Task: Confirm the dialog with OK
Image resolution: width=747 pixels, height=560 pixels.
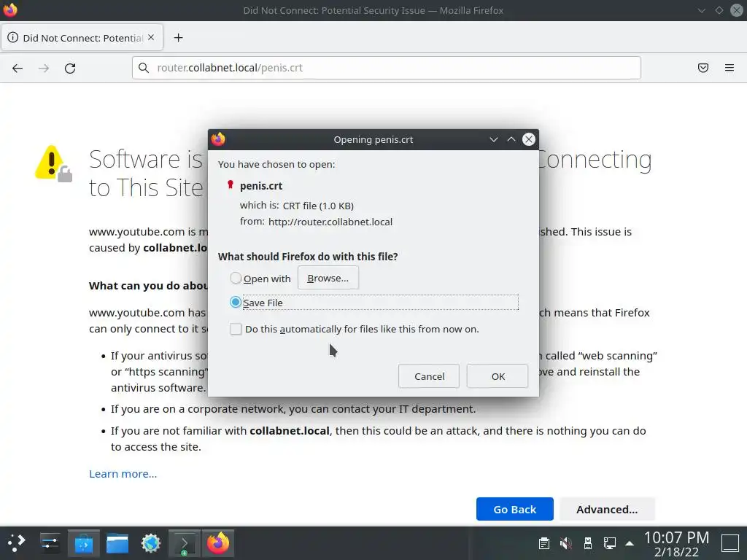Action: click(498, 376)
